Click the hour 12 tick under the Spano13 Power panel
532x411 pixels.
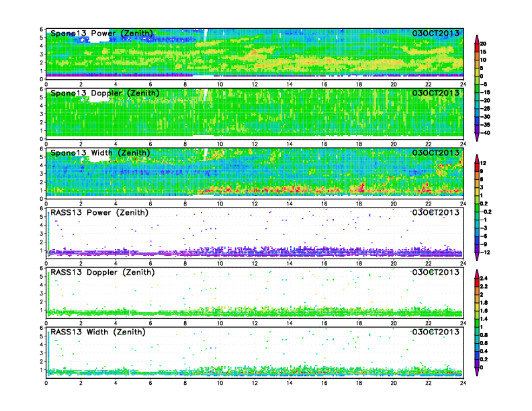click(x=255, y=85)
